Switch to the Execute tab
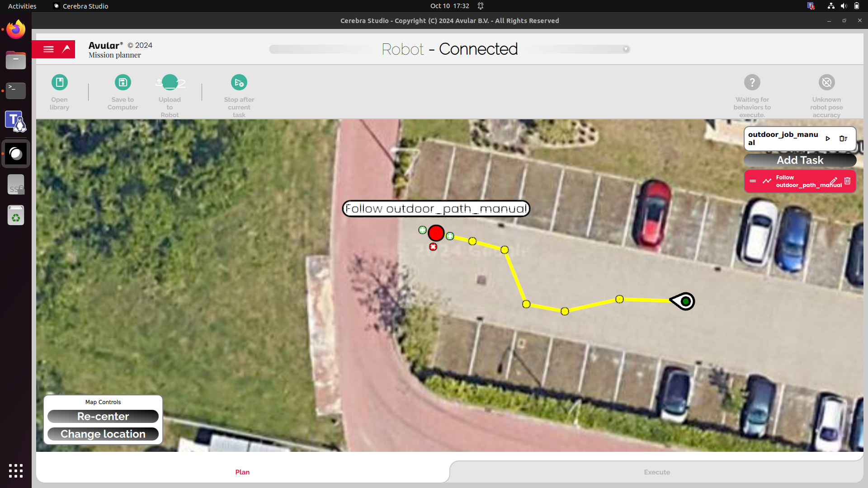Image resolution: width=868 pixels, height=488 pixels. point(656,472)
